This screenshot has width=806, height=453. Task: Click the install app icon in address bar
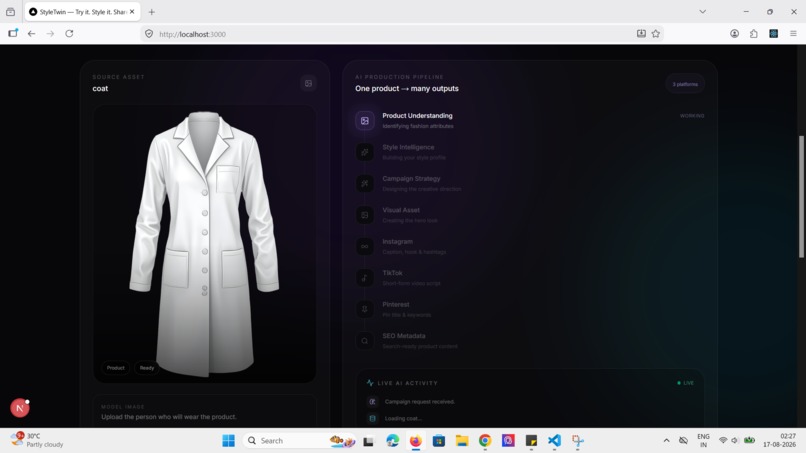641,34
